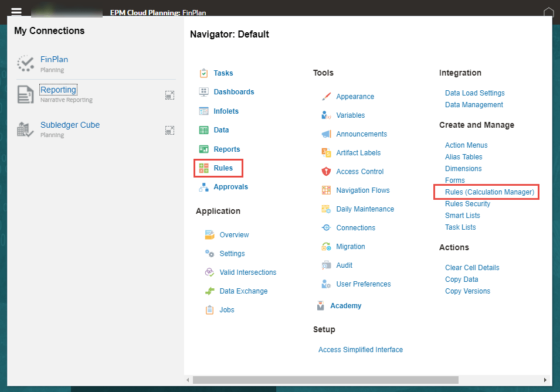Open the Valid Intersections icon
The image size is (560, 392).
[x=210, y=272]
